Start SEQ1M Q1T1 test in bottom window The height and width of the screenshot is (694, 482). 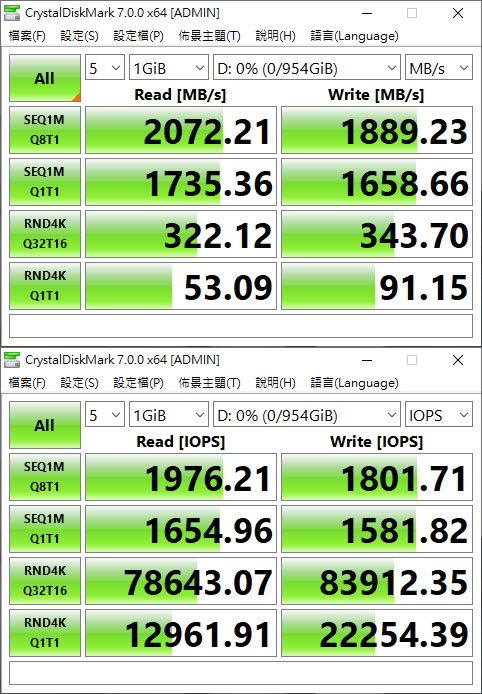45,529
